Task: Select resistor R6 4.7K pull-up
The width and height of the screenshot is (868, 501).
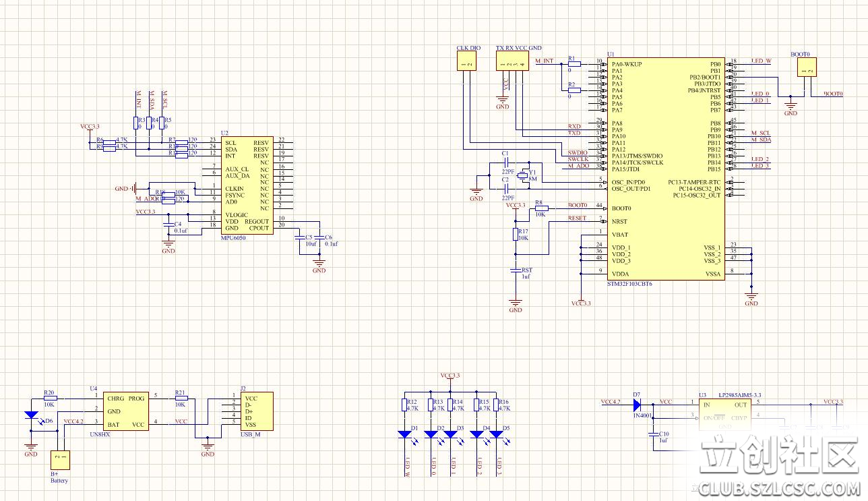Action: tap(109, 142)
